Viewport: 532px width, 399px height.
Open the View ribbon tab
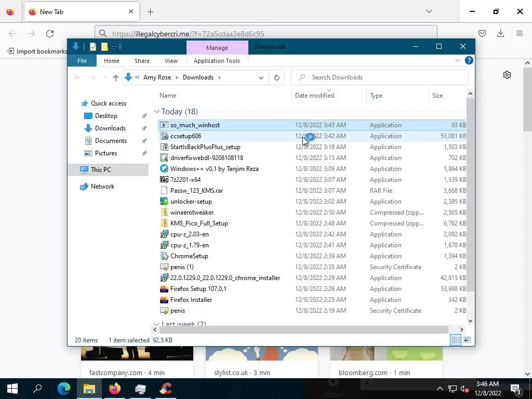(x=171, y=61)
